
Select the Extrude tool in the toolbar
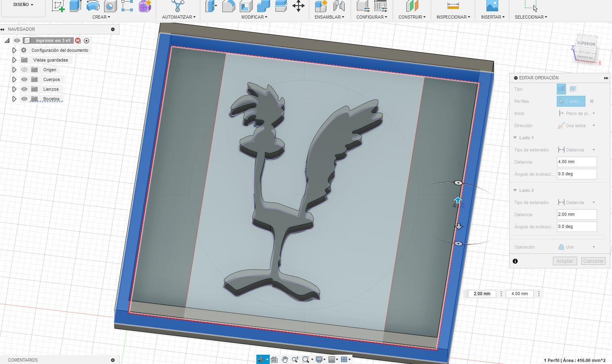click(x=75, y=6)
